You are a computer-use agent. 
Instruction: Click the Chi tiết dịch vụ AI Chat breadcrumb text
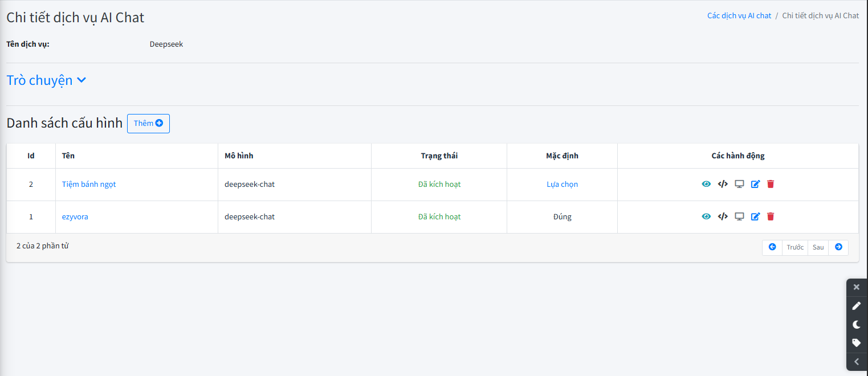tap(820, 15)
